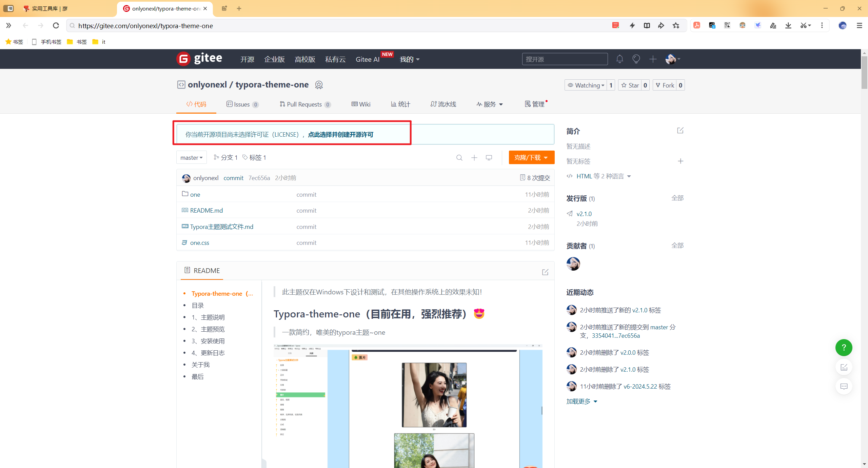Click the 搜开源 search field

pyautogui.click(x=565, y=59)
